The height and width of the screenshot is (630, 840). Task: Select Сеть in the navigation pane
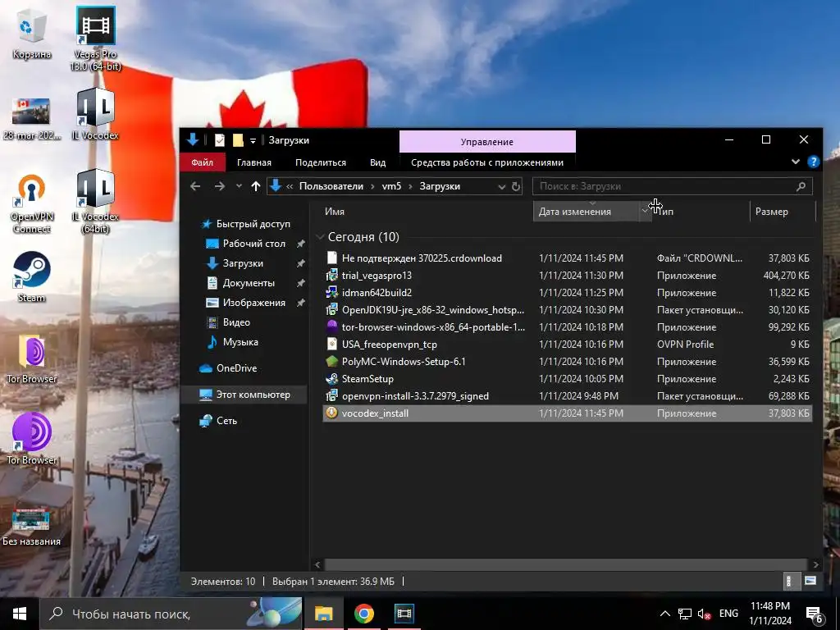226,421
